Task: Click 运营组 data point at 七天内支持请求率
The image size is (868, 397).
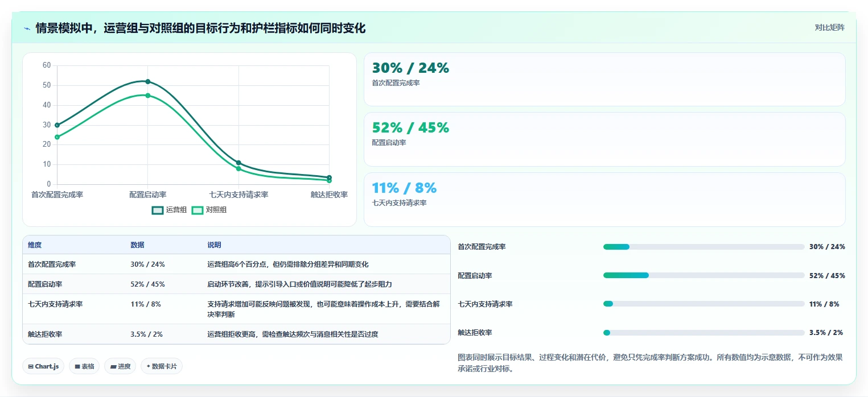Action: click(x=238, y=163)
